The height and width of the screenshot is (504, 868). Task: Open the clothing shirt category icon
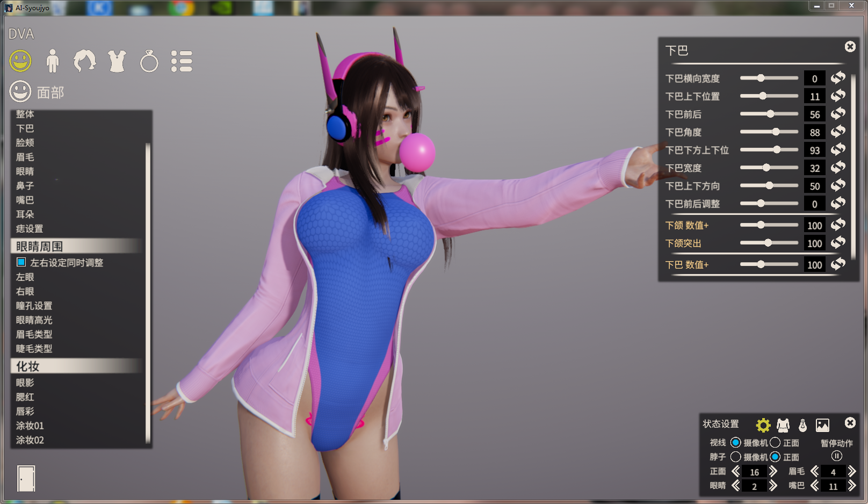(x=117, y=61)
